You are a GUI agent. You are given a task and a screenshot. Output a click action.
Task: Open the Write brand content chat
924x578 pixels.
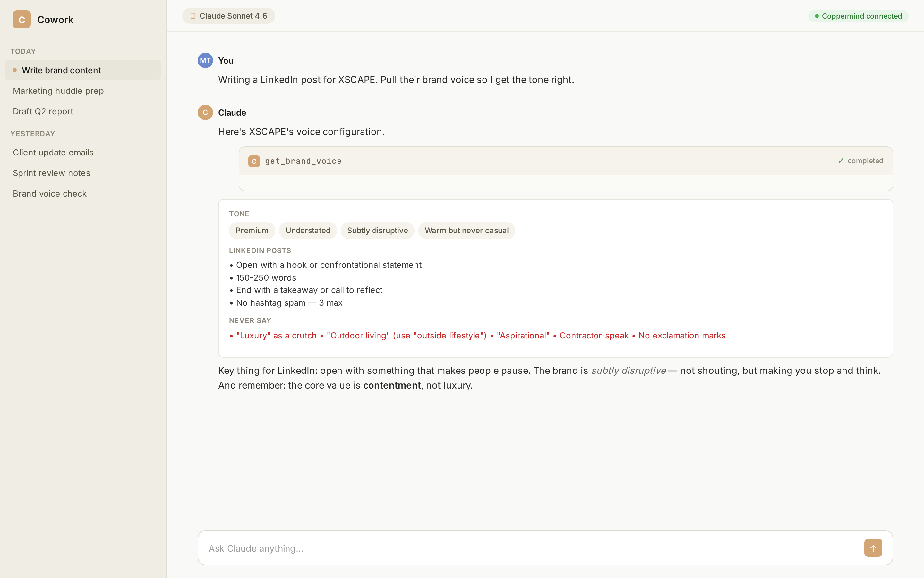[83, 70]
